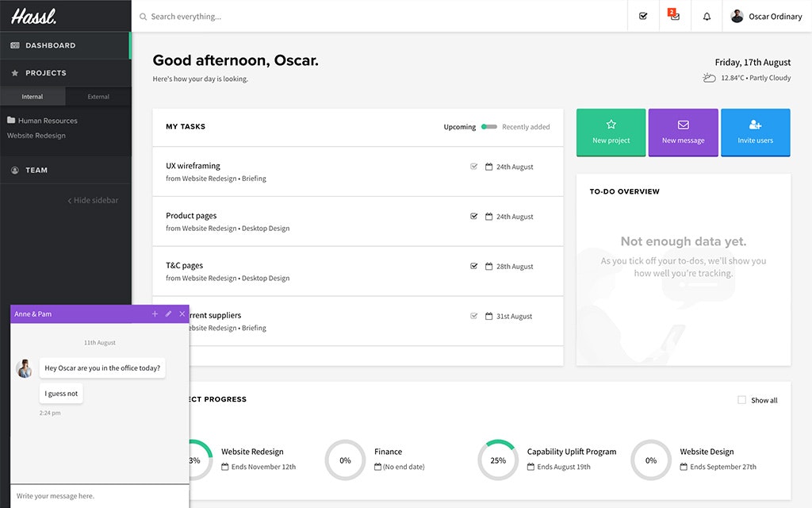This screenshot has height=508, width=812.
Task: Focus the Write your message here field
Action: (100, 496)
